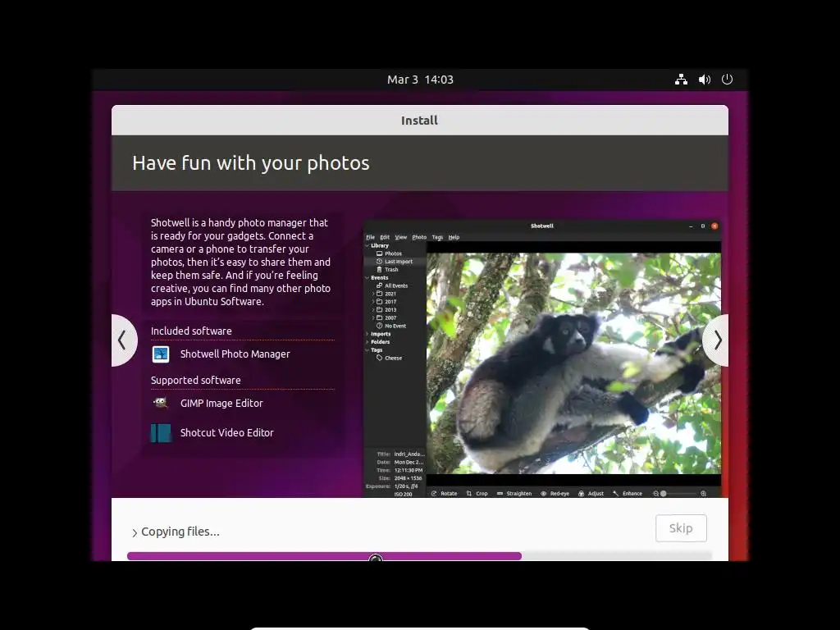Click the Shotwell window maximize button
Viewport: 840px width, 630px height.
[703, 226]
